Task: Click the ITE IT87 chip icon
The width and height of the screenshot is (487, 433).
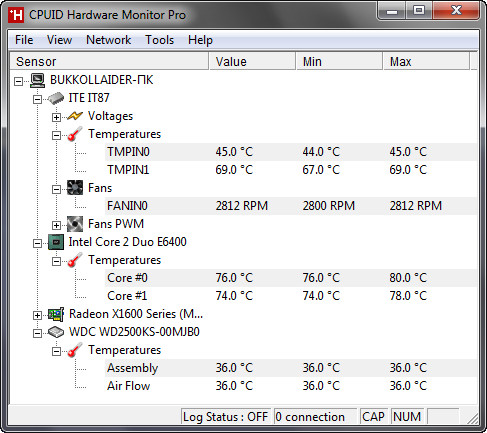Action: 56,98
